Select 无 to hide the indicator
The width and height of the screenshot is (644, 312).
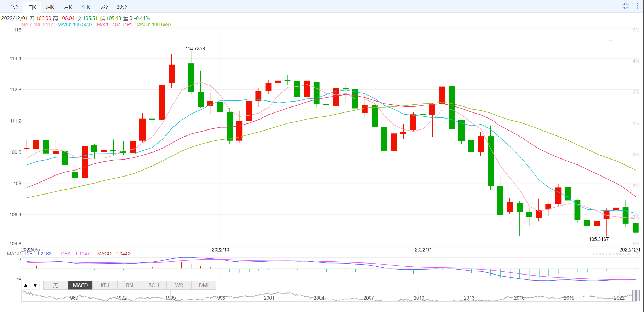point(56,285)
